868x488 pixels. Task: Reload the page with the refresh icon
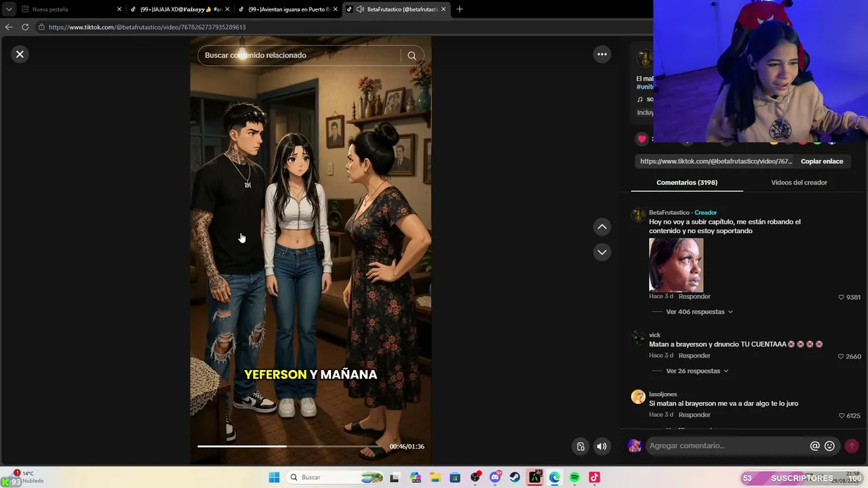25,27
